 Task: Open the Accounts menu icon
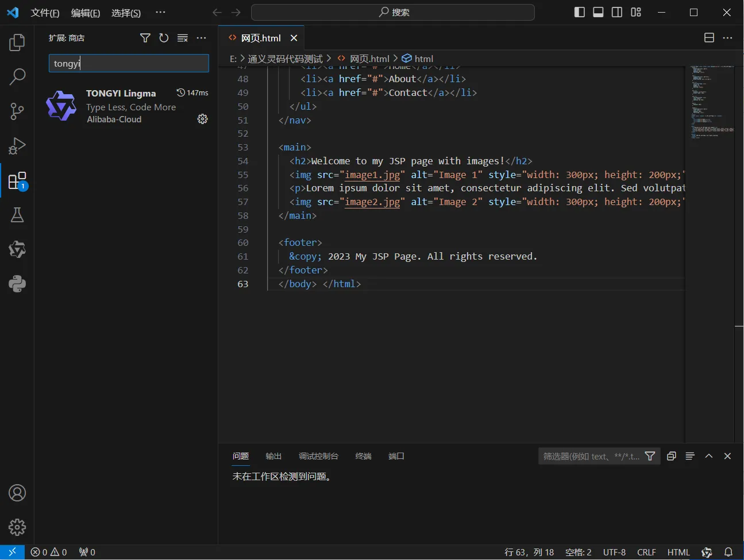point(17,493)
